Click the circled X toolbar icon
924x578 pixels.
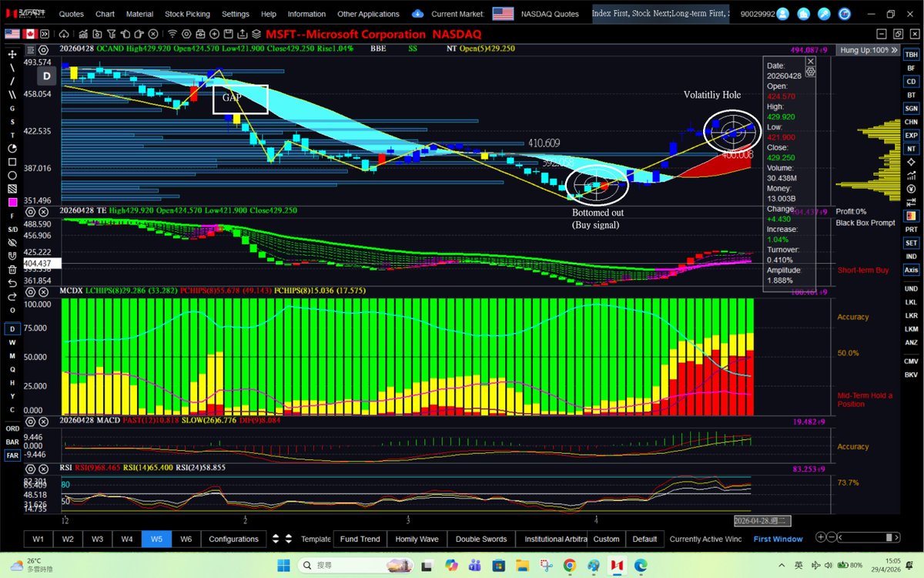click(x=153, y=34)
